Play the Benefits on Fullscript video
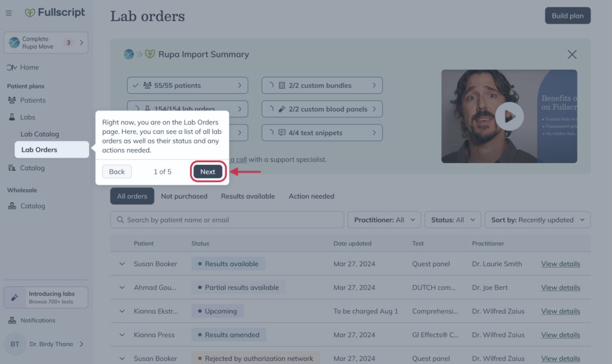612x364 pixels. (x=509, y=117)
